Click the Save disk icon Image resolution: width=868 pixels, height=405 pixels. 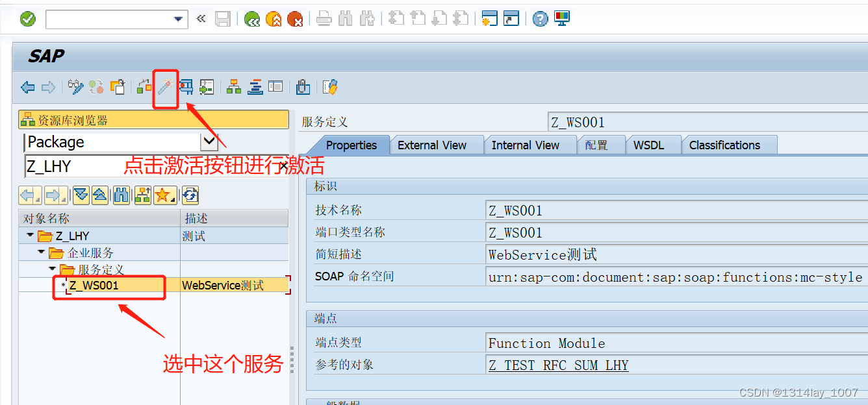pos(223,19)
